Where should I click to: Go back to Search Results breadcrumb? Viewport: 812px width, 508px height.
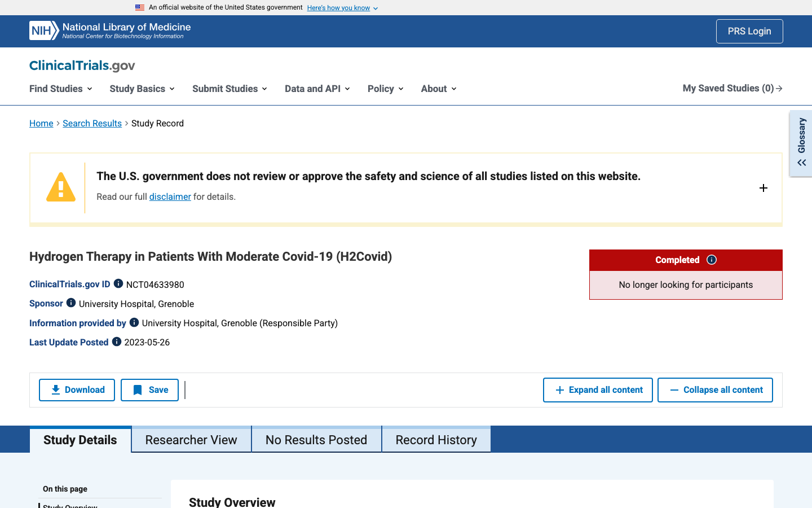coord(92,123)
